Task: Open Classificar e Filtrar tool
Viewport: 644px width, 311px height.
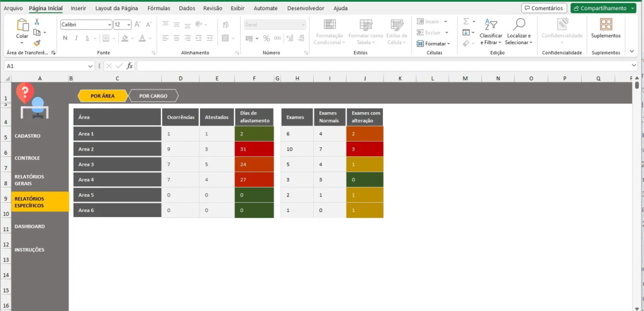Action: (x=489, y=31)
